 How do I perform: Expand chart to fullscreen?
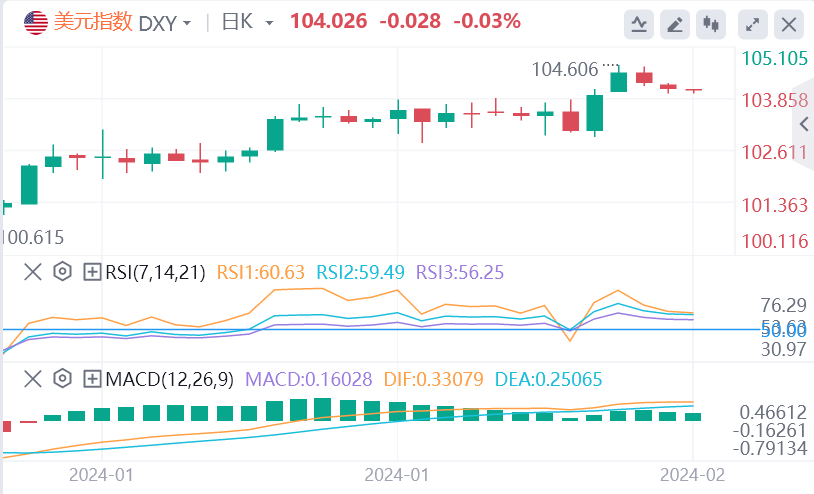coord(755,24)
